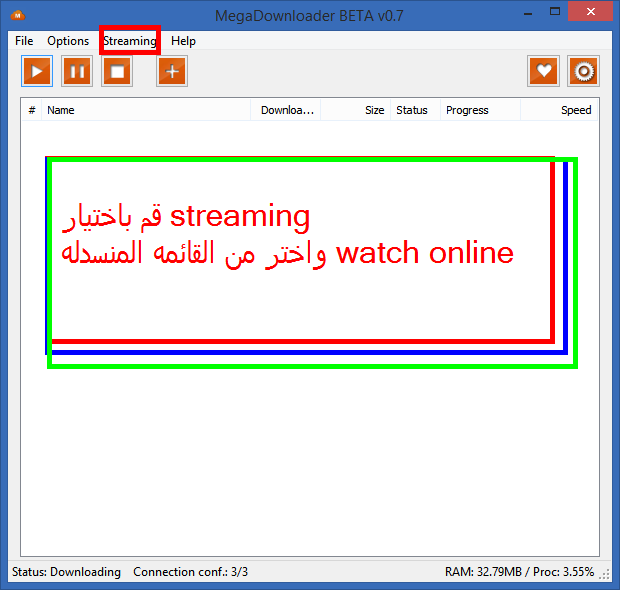The height and width of the screenshot is (590, 620).
Task: Open the Streaming menu
Action: click(x=130, y=41)
